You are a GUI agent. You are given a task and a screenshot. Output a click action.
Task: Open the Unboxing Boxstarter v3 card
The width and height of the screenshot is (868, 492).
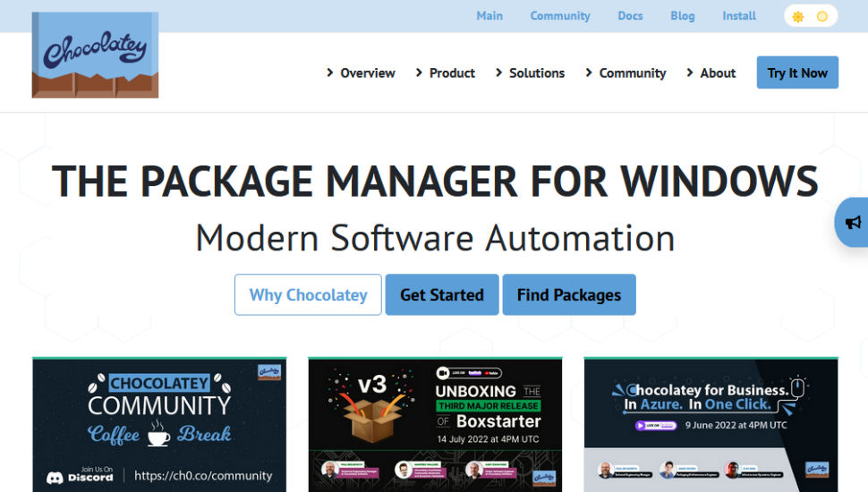pyautogui.click(x=435, y=425)
